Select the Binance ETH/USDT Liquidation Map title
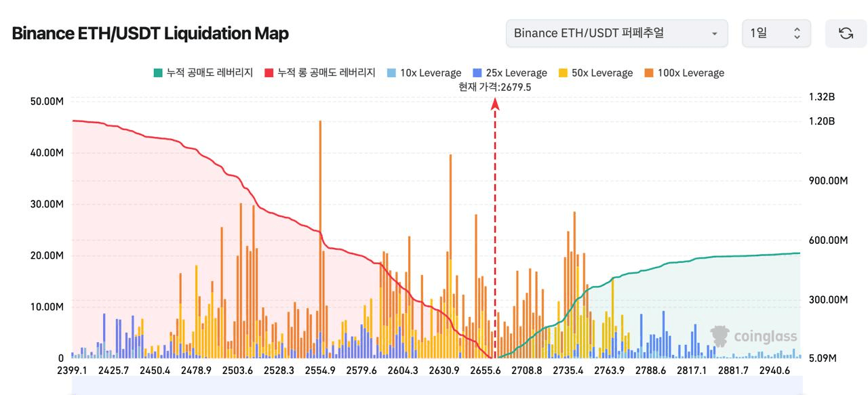 pos(151,33)
